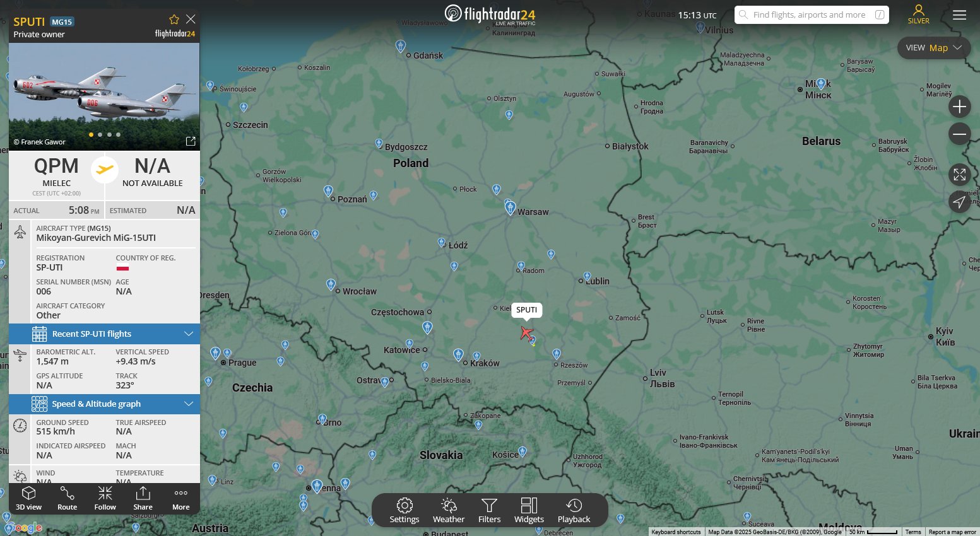980x536 pixels.
Task: Open the Widgets panel
Action: [529, 511]
